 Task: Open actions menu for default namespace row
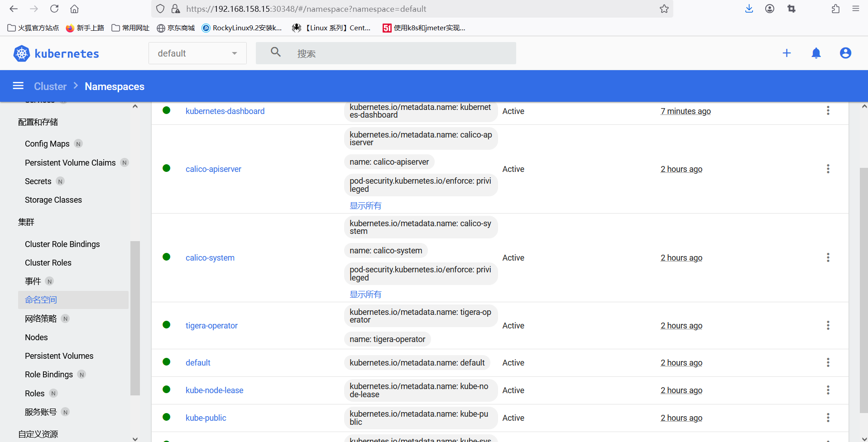click(828, 362)
